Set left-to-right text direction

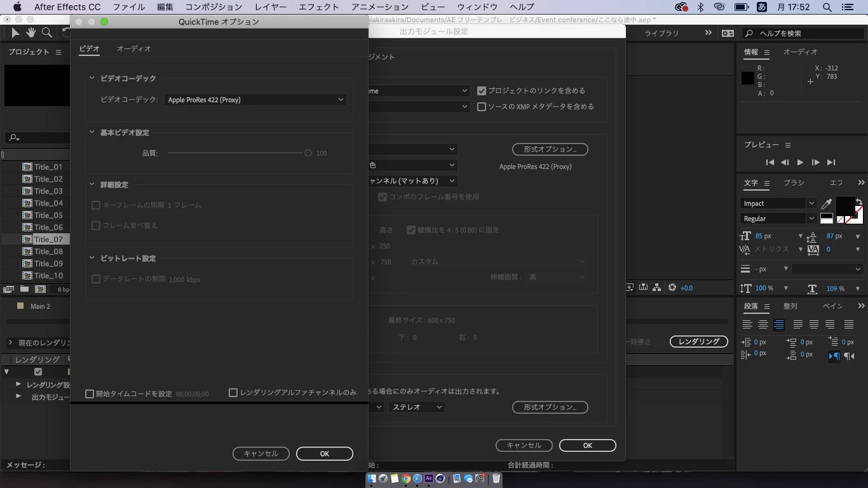834,356
